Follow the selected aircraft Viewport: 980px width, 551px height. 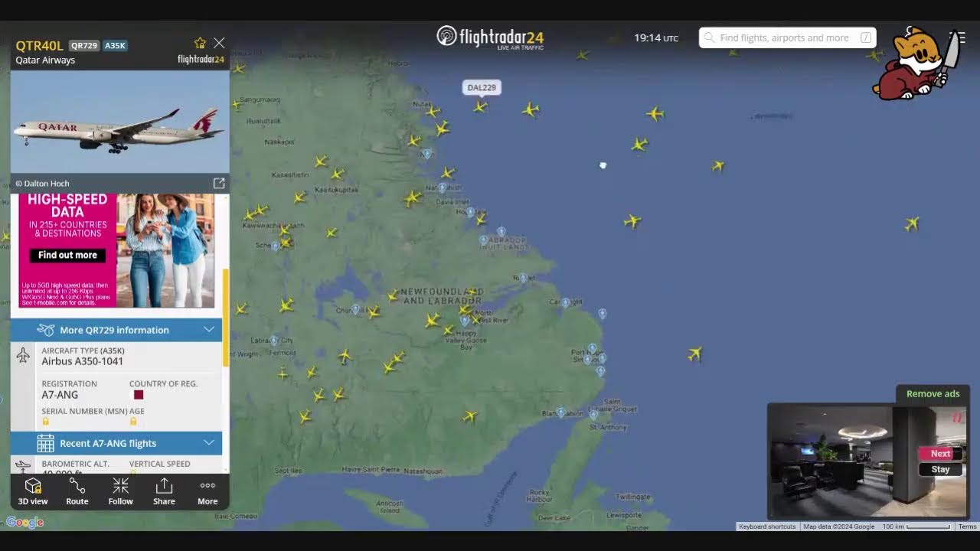(x=120, y=492)
